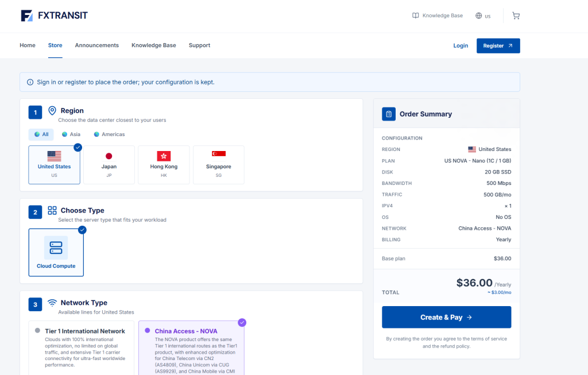Image resolution: width=588 pixels, height=375 pixels.
Task: Click the "Base plan" row label
Action: 393,259
